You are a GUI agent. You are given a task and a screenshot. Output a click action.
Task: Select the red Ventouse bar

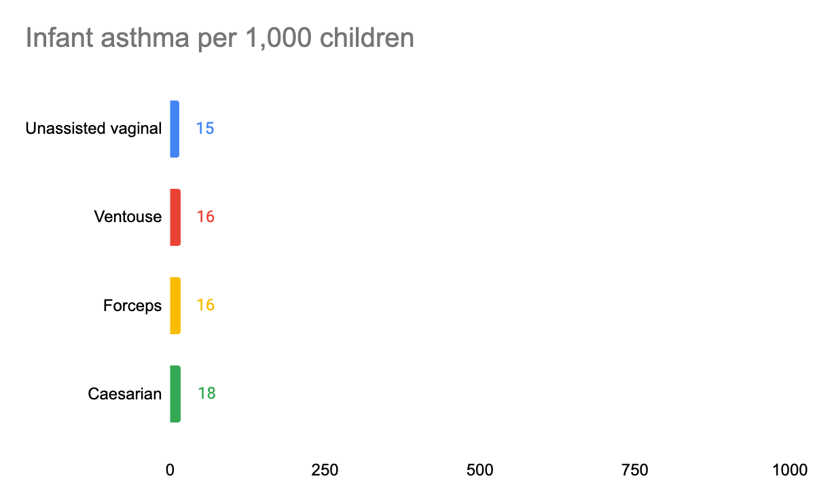pos(175,217)
